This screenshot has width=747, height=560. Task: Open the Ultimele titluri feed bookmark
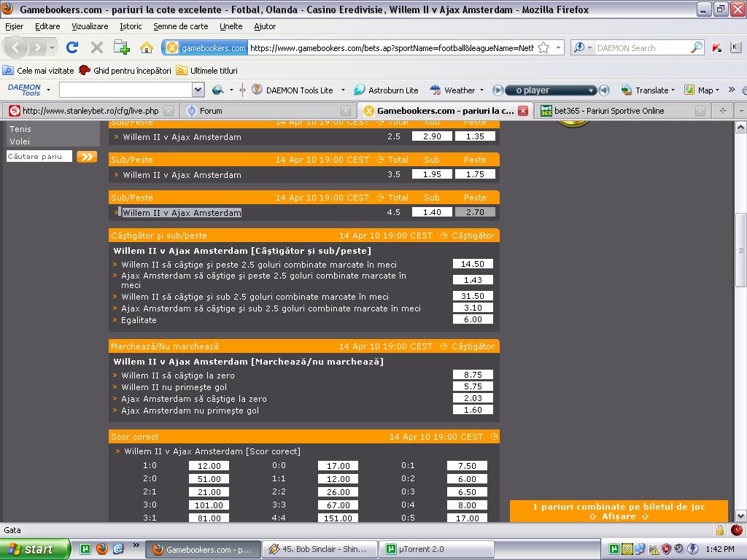point(206,71)
